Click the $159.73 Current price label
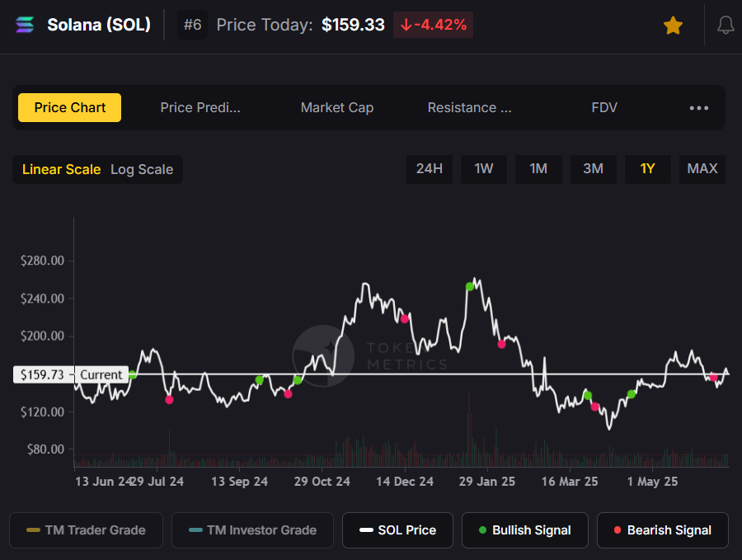Screen dimensions: 742x560 [x=71, y=374]
